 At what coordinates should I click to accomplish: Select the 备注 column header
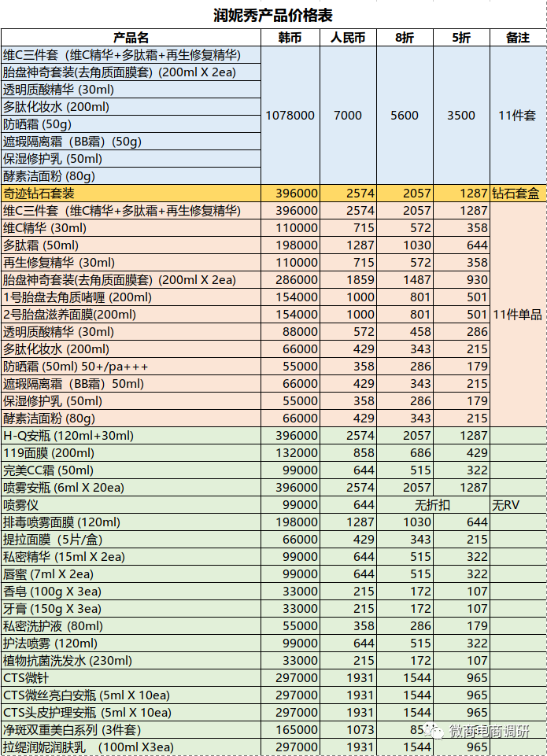point(518,38)
